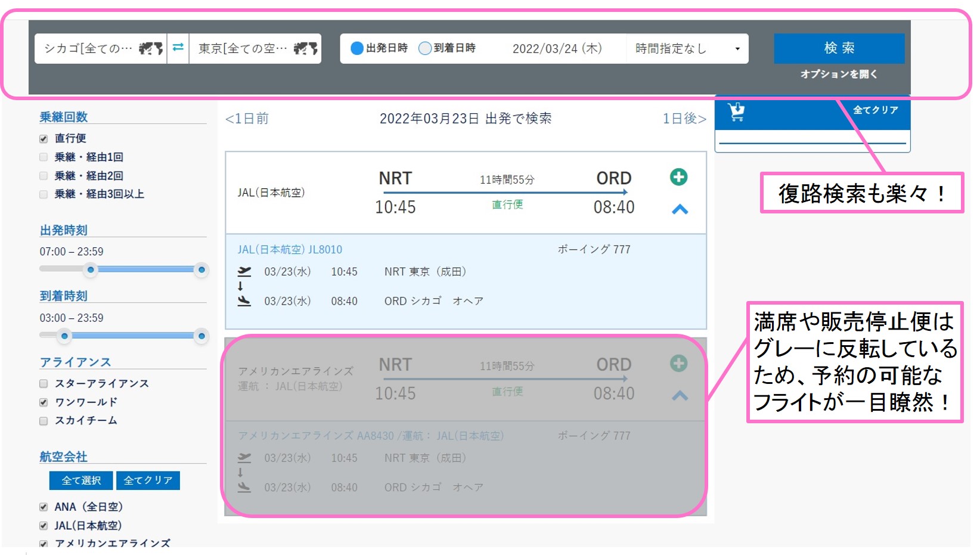Screen dimensions: 980x555
Task: Uncheck the ワンワールド checkbox
Action: click(x=44, y=402)
